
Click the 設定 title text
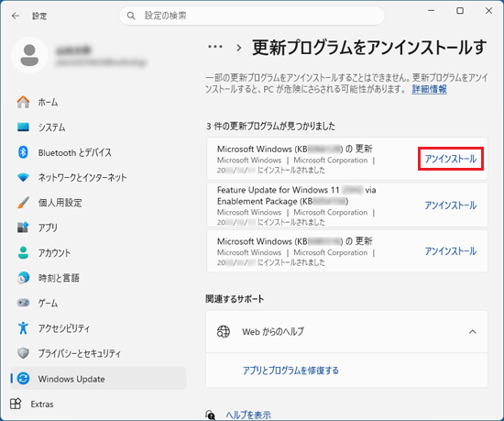tap(39, 16)
